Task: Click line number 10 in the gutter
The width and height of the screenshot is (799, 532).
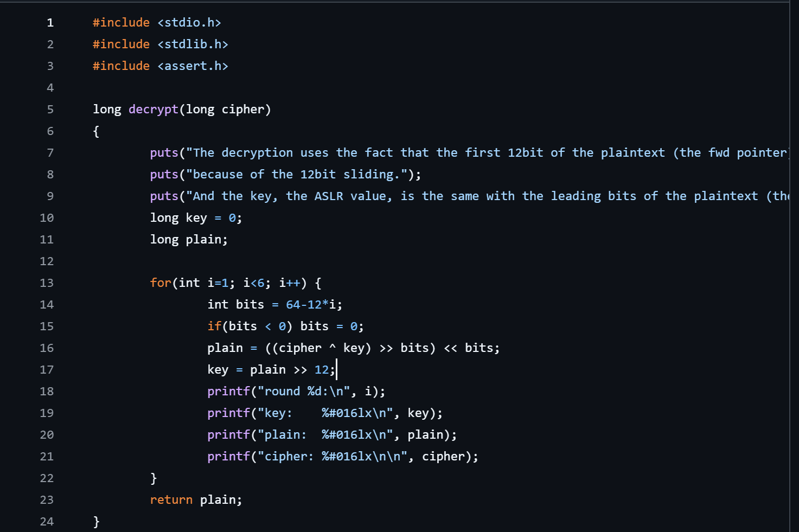Action: [47, 218]
